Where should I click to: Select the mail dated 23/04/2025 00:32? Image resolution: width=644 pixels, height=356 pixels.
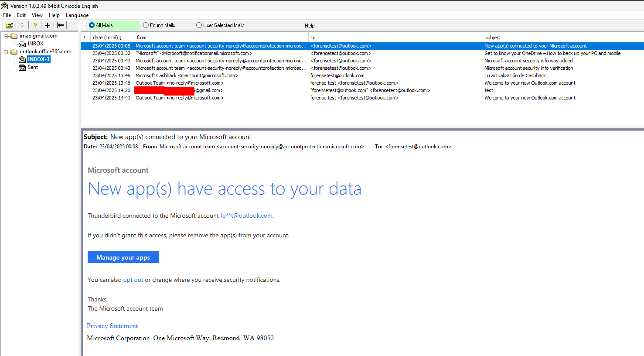click(362, 53)
